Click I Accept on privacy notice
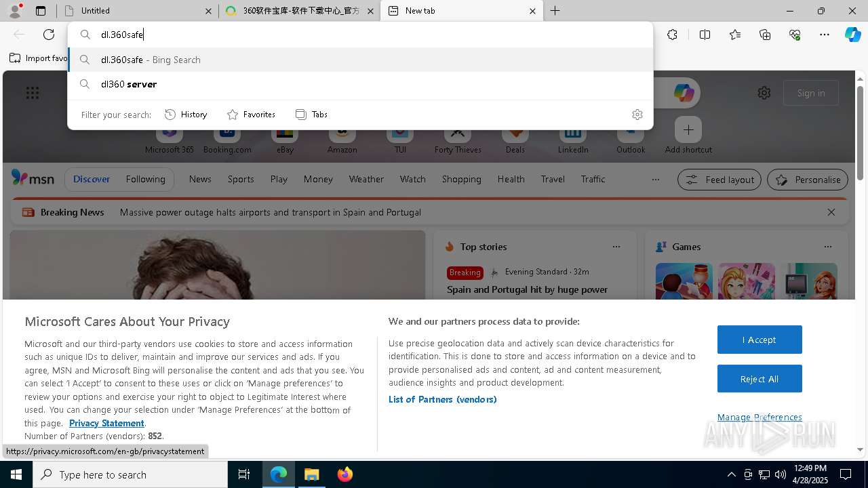868x488 pixels. [x=759, y=340]
